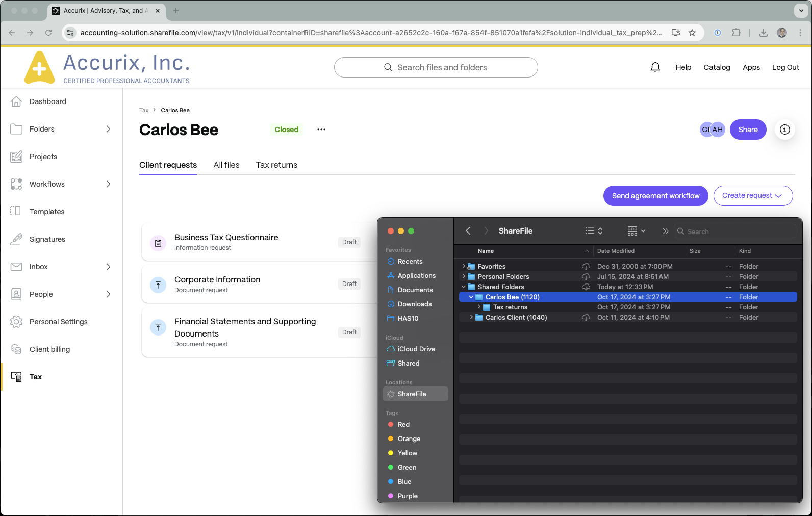Open the notifications bell icon
The image size is (812, 516).
click(x=655, y=67)
